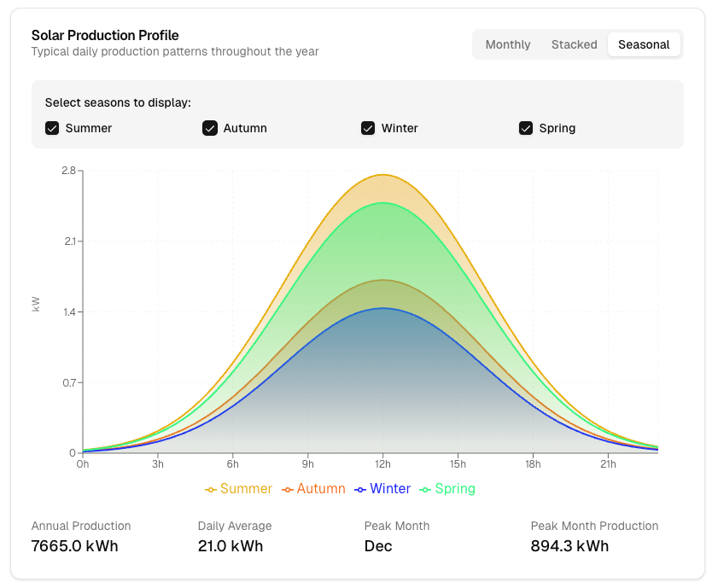Click the peak of the Summer curve
718x588 pixels.
382,175
